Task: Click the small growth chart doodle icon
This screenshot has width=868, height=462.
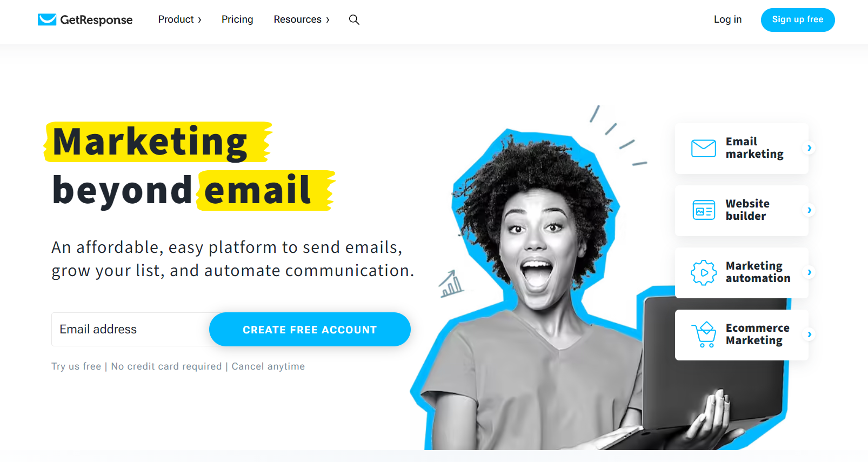Action: 451,284
